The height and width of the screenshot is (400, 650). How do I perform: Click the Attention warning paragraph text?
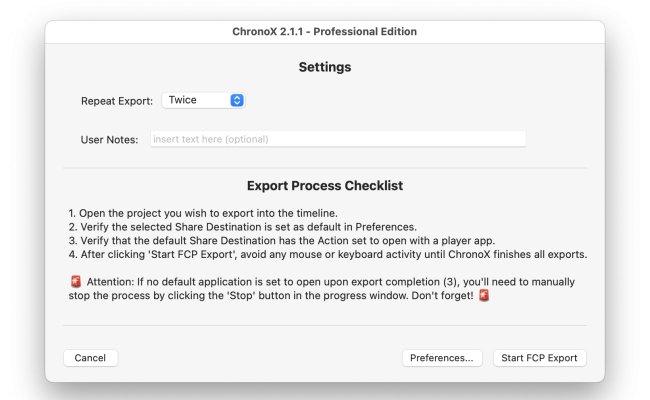tap(322, 288)
